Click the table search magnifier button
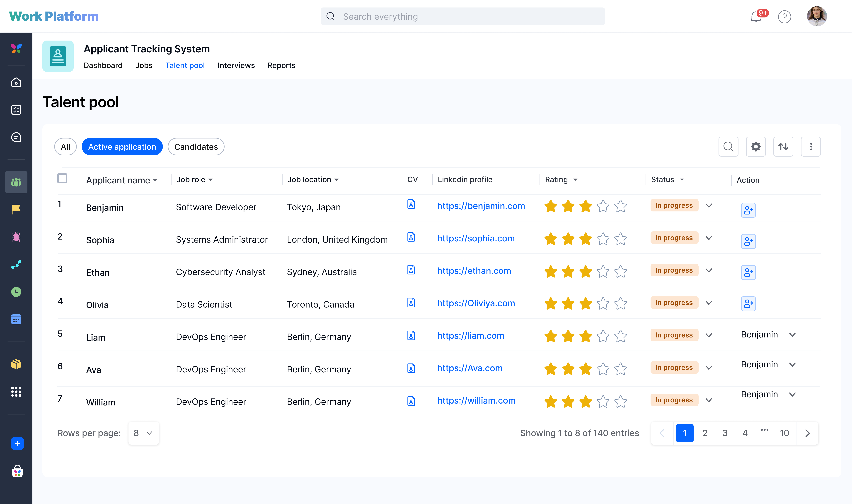 [x=728, y=147]
